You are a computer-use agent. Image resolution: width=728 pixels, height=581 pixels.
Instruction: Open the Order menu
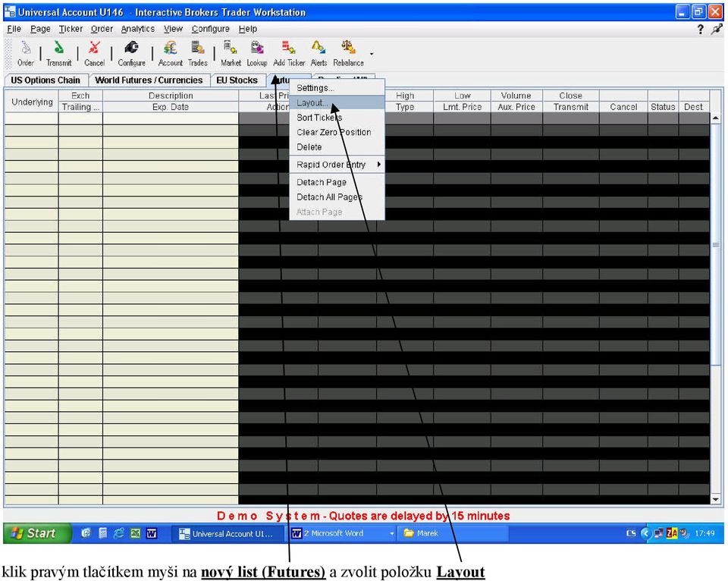click(102, 29)
